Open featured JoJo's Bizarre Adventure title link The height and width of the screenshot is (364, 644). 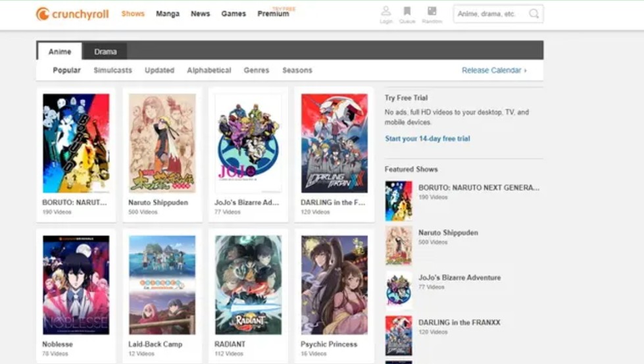click(x=460, y=277)
